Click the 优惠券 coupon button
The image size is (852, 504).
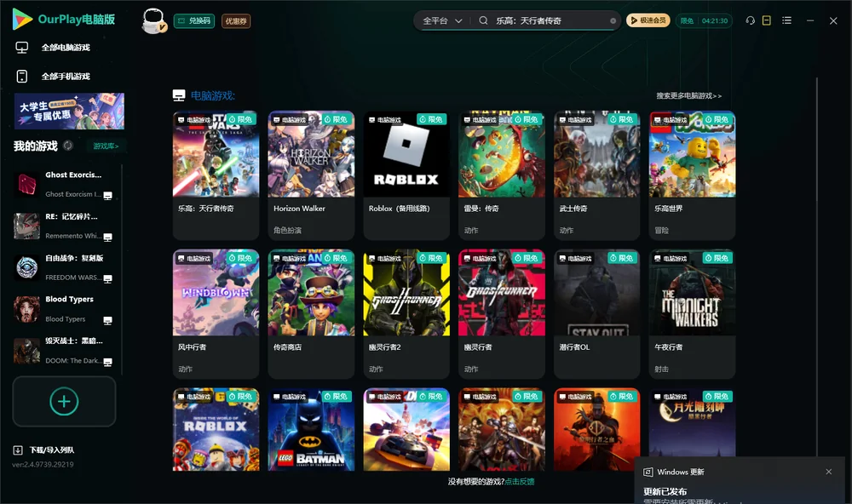pyautogui.click(x=236, y=21)
